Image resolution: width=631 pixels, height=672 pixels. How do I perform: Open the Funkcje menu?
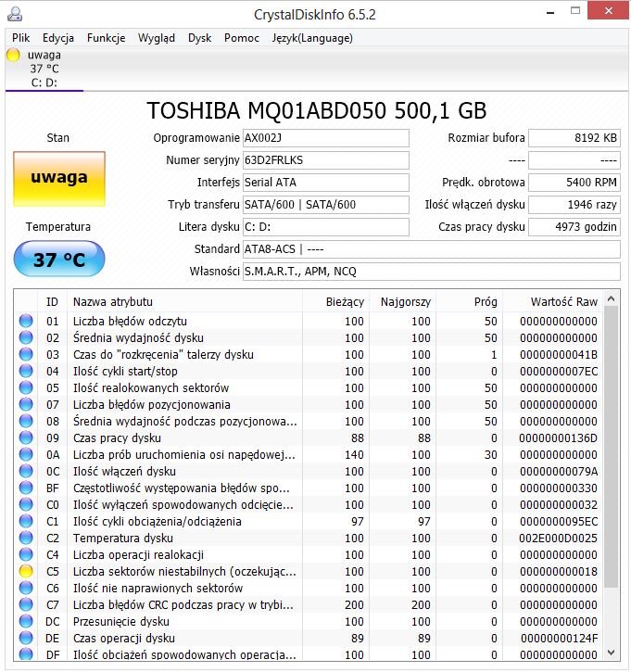pos(106,38)
